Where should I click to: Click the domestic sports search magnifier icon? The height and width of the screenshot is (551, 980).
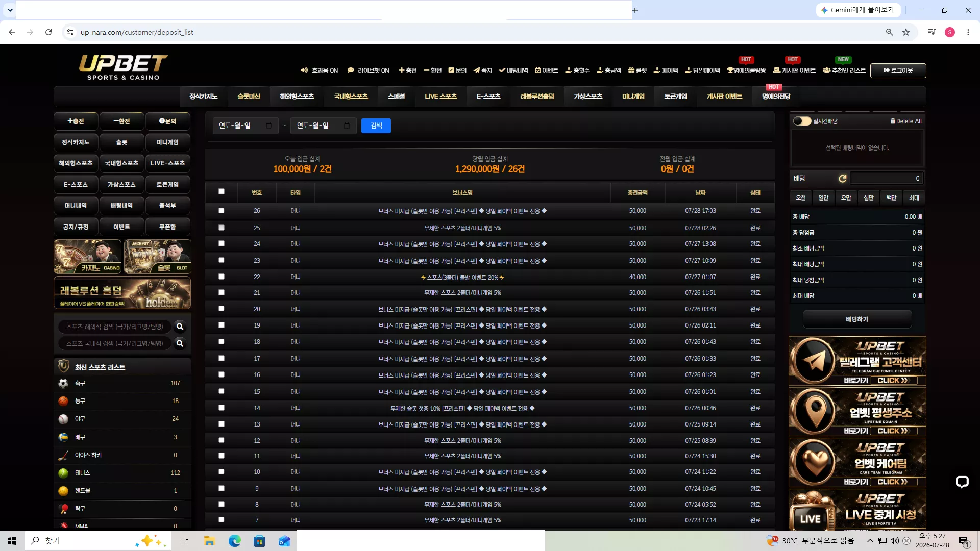click(180, 343)
